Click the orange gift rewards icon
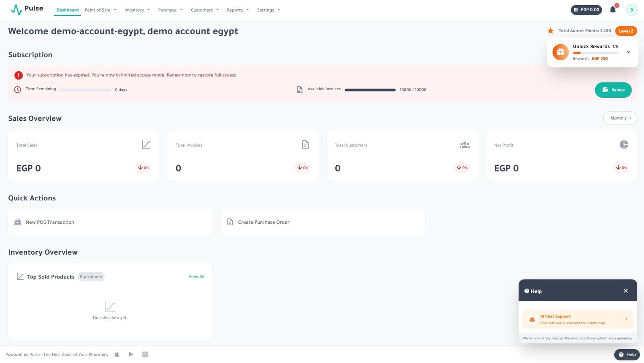Image resolution: width=644 pixels, height=363 pixels. [560, 52]
